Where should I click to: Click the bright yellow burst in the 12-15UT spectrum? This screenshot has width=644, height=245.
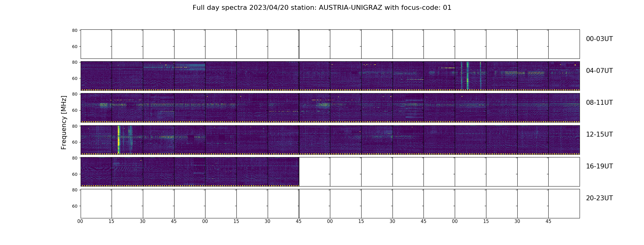[x=119, y=139]
